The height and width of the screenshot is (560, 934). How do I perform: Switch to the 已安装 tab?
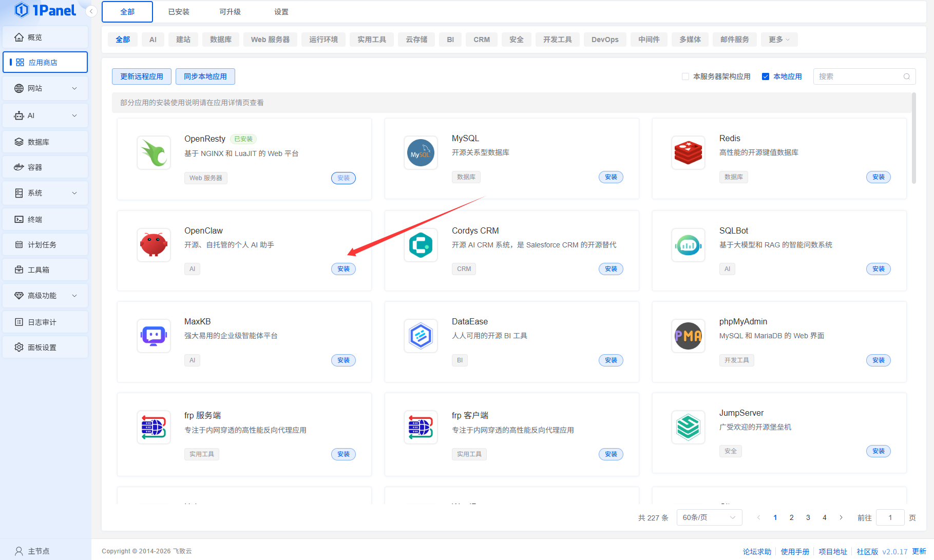pyautogui.click(x=179, y=12)
